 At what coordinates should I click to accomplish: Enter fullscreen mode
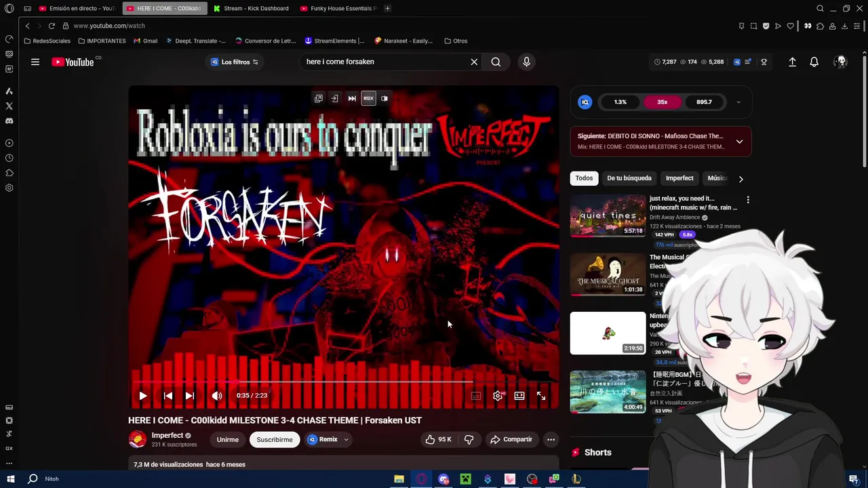tap(541, 396)
